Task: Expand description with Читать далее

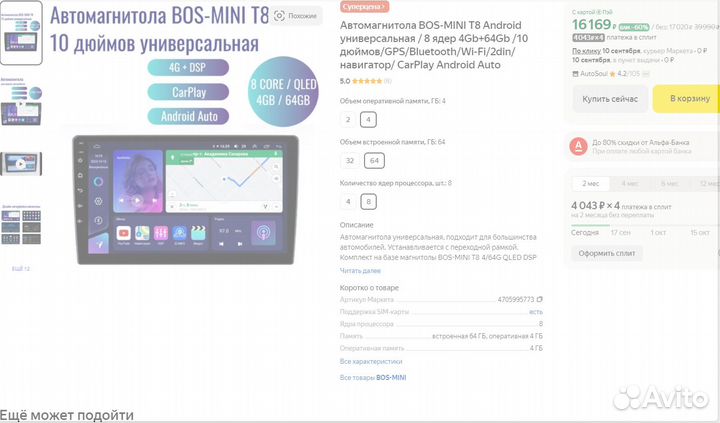Action: 360,271
